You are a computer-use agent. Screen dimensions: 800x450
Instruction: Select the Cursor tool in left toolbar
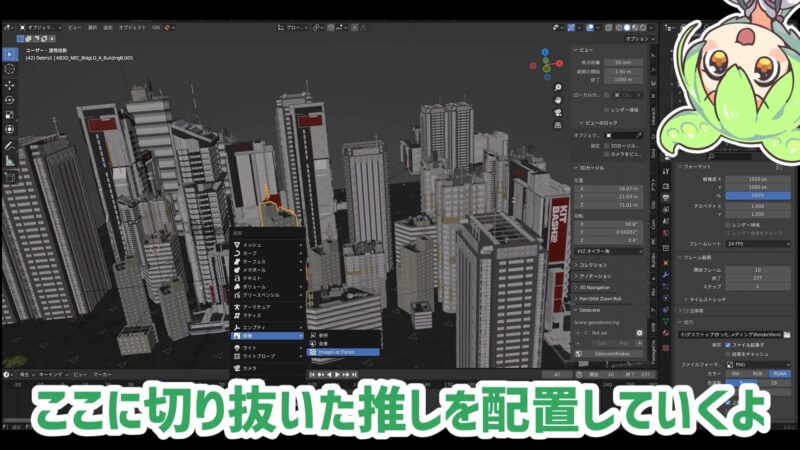pos(10,69)
